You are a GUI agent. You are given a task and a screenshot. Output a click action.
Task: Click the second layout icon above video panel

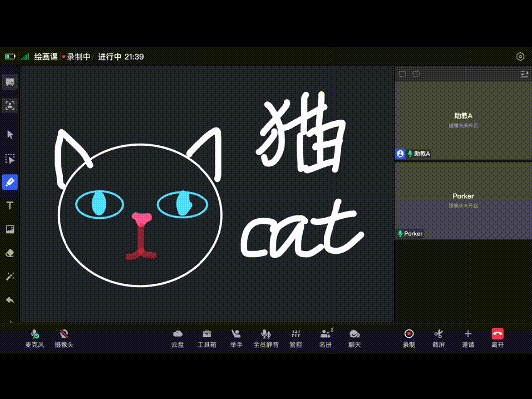[x=416, y=74]
